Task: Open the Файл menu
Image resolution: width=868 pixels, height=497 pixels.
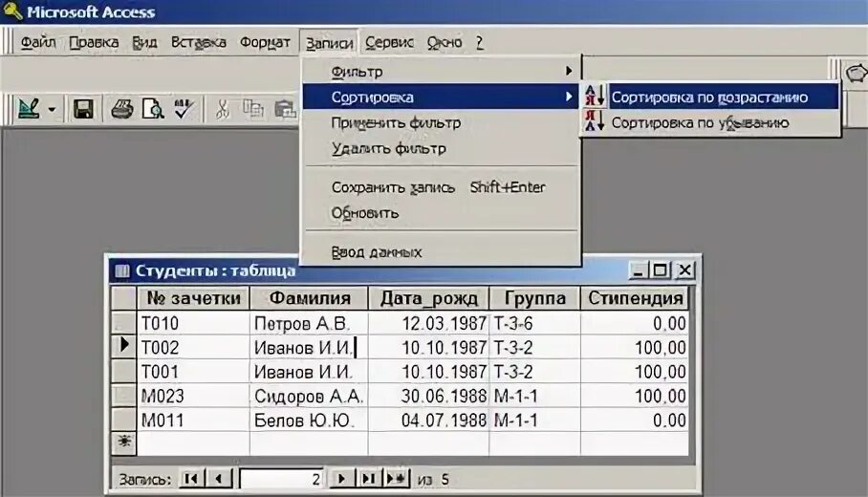Action: [38, 42]
